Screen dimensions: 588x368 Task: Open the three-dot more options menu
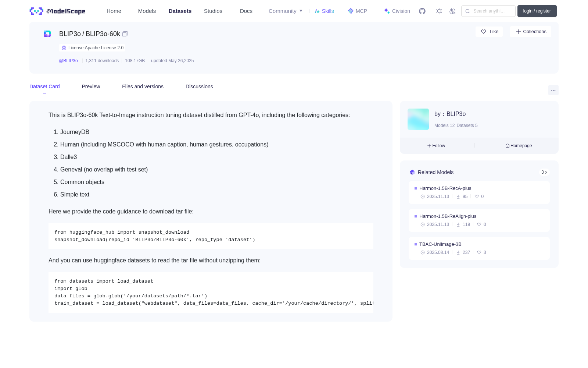[x=553, y=90]
